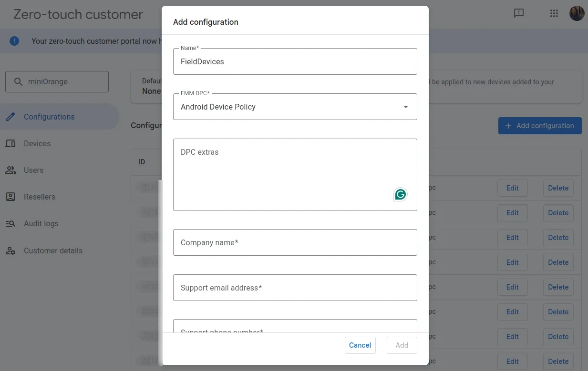Click the Audit logs search-list icon
The width and height of the screenshot is (588, 371).
10,223
